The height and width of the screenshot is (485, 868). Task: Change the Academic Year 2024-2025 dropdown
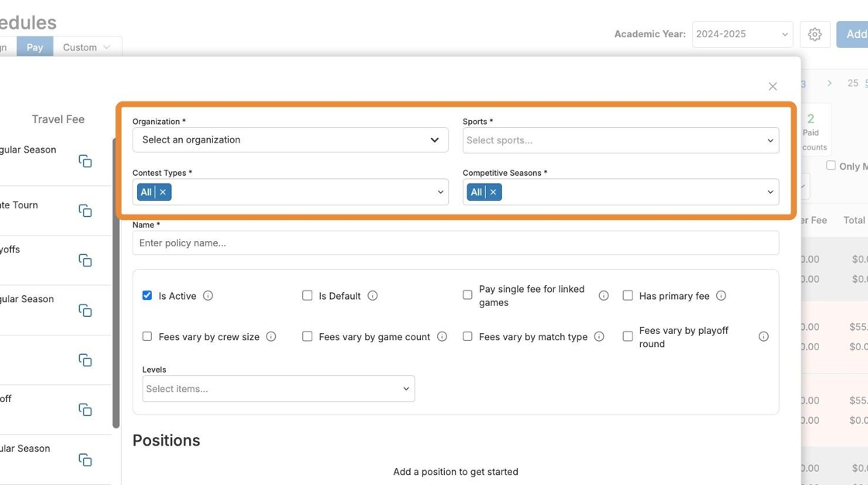[742, 35]
